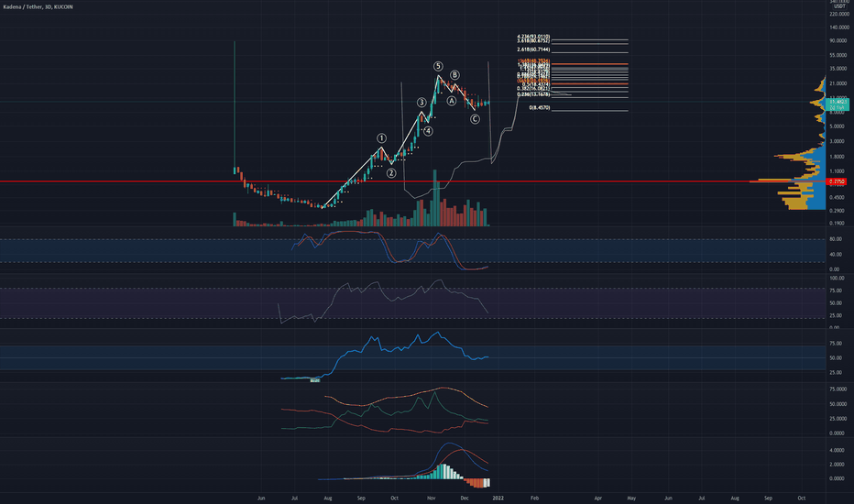Image resolution: width=854 pixels, height=504 pixels.
Task: Click the tallest volume bar near November
Action: click(434, 198)
